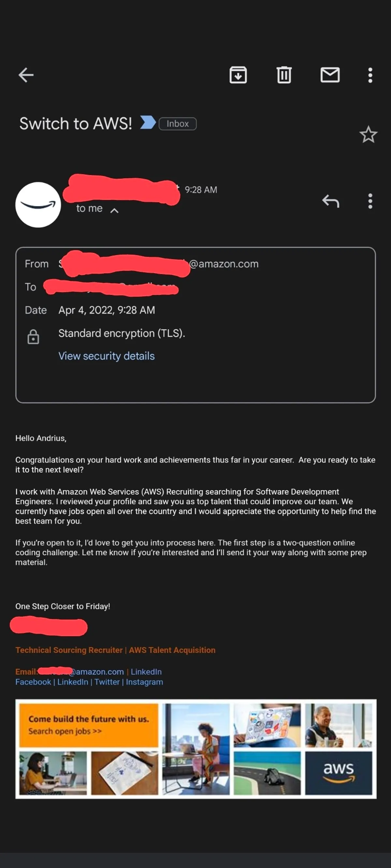391x868 pixels.
Task: Tap the blue importance marker
Action: [x=147, y=122]
